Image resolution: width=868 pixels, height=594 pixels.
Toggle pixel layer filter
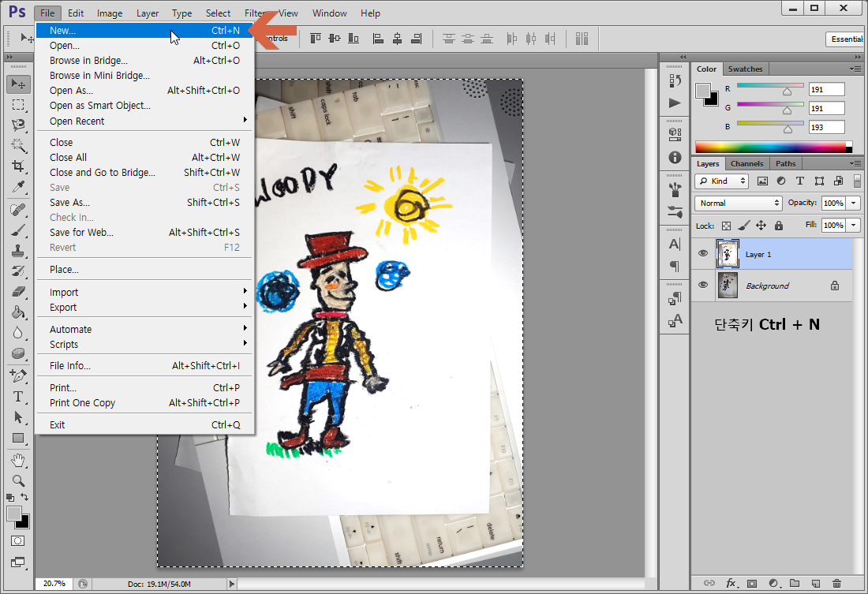click(762, 181)
